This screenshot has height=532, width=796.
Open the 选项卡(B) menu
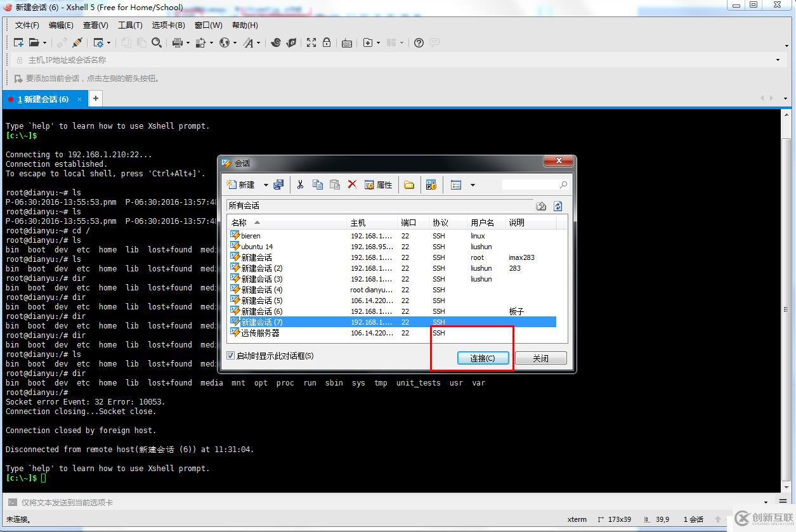pos(169,25)
